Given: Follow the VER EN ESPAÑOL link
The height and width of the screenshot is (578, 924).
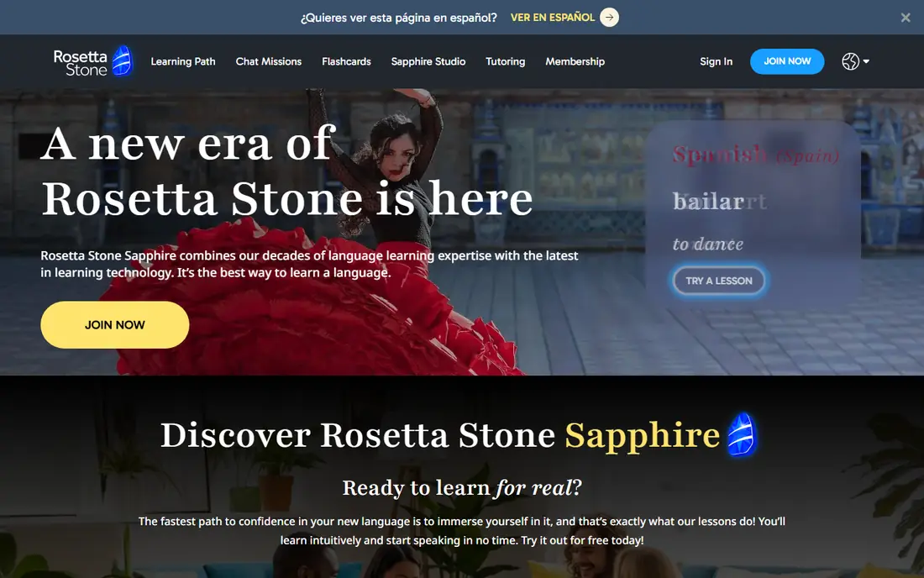Looking at the screenshot, I should [x=552, y=18].
